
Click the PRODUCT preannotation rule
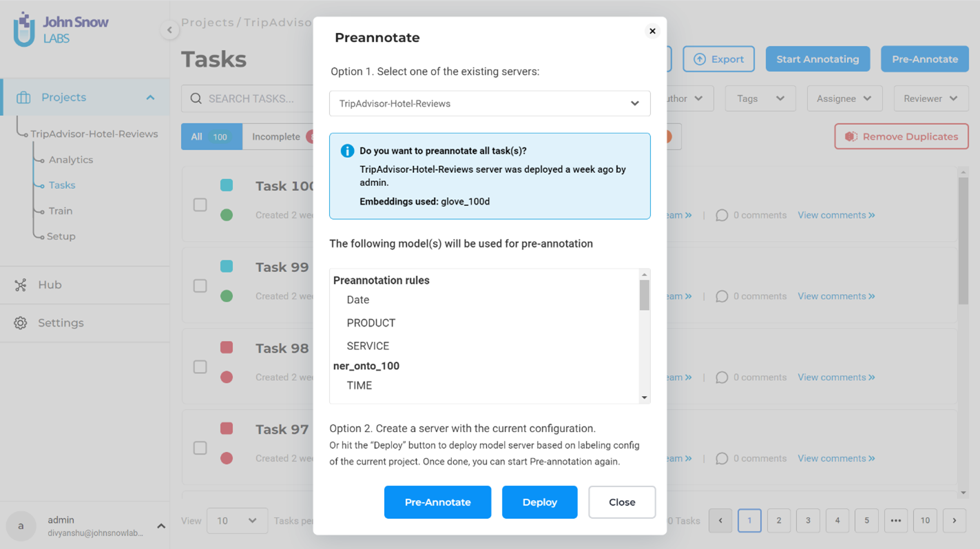(x=371, y=323)
